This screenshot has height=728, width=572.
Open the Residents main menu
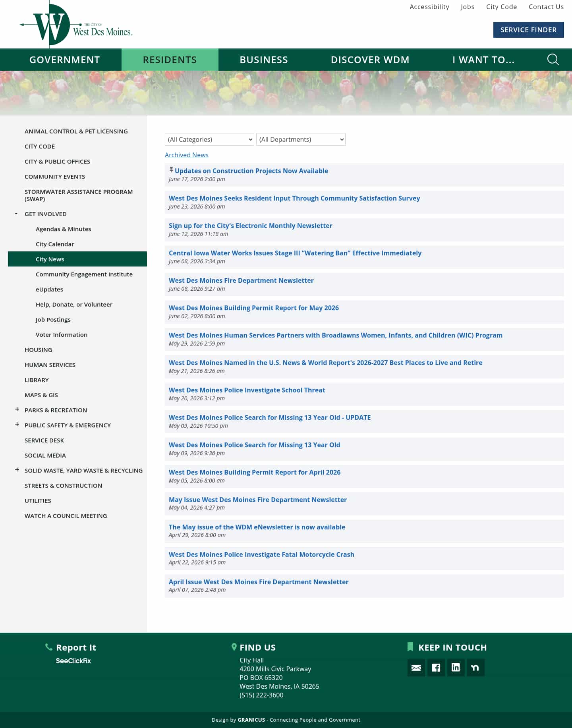click(x=170, y=60)
